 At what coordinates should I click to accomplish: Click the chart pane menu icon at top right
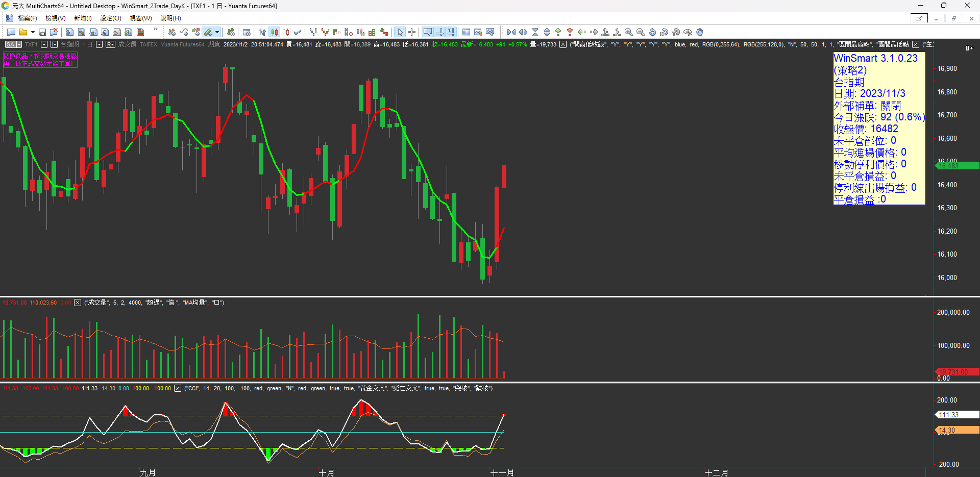[969, 48]
